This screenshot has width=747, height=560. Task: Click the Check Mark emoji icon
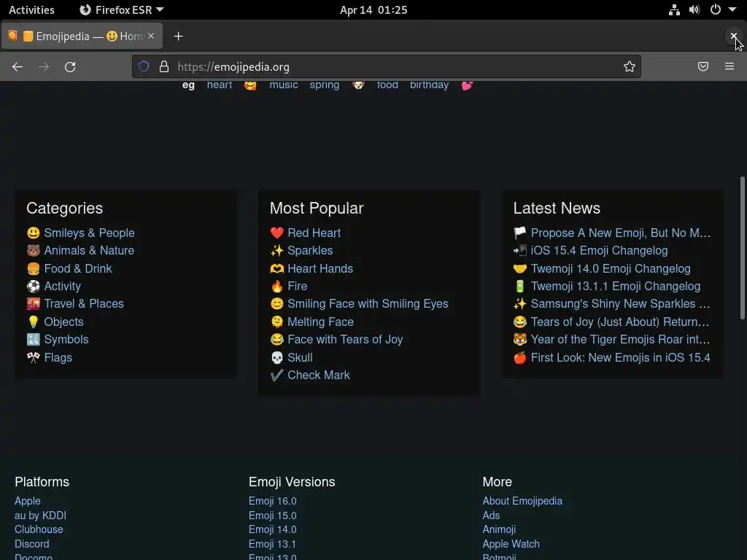[276, 376]
